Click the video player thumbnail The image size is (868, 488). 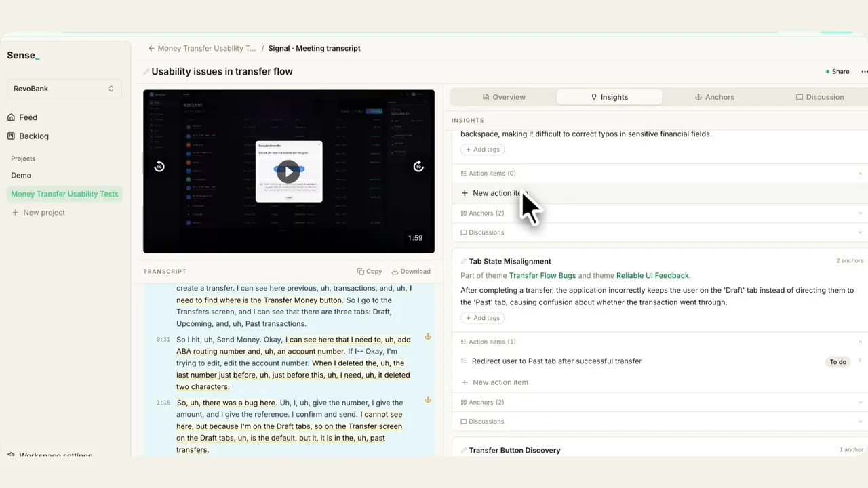click(289, 171)
